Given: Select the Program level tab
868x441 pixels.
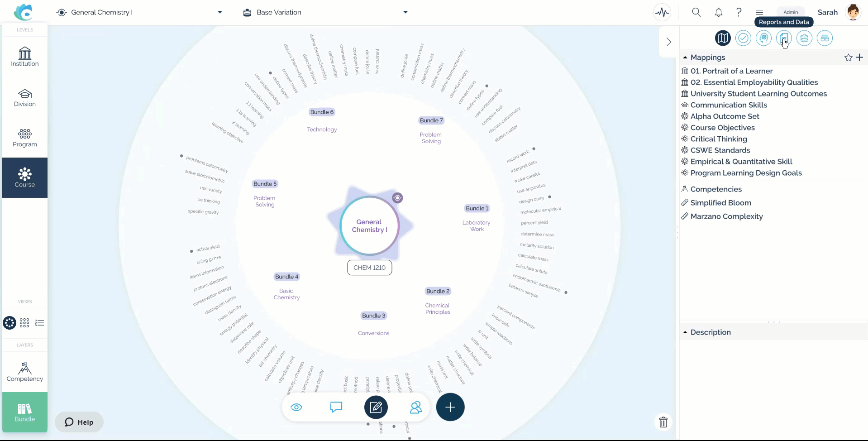Looking at the screenshot, I should 25,138.
